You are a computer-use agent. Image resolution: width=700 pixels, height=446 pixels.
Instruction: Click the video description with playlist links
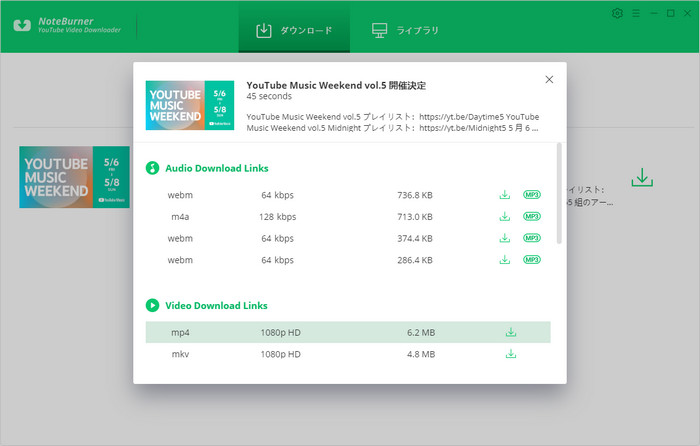pyautogui.click(x=392, y=122)
